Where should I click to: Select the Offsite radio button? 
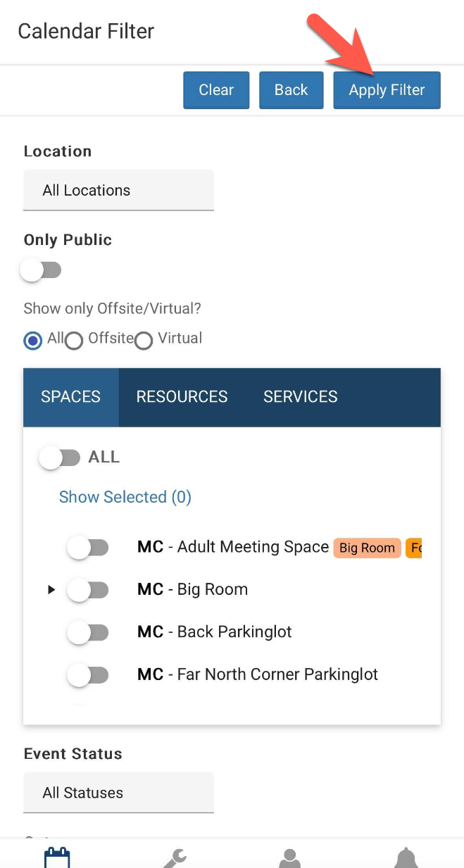[74, 341]
